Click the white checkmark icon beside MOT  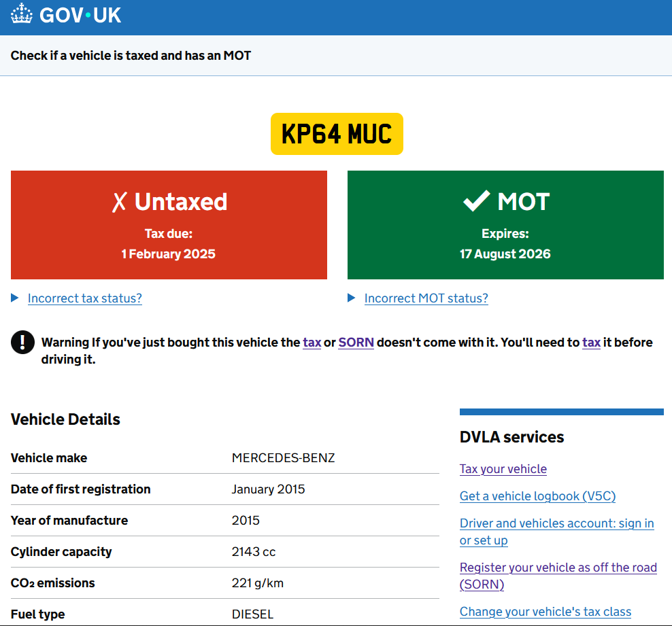(476, 201)
